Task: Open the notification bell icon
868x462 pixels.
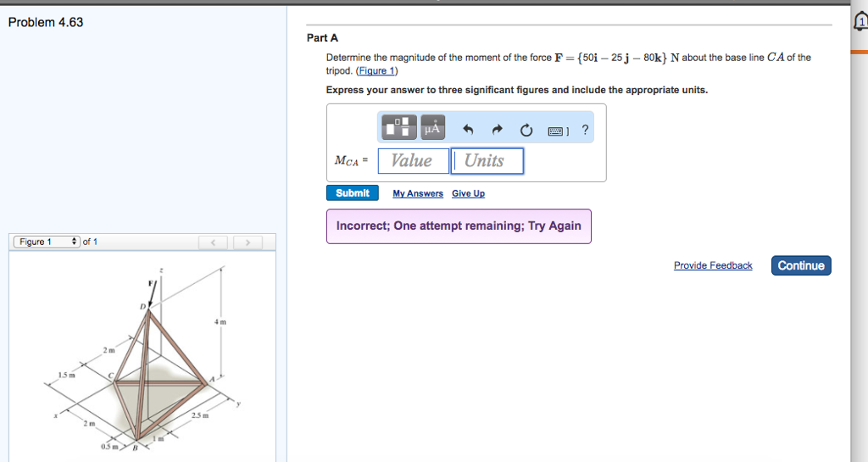Action: click(861, 22)
